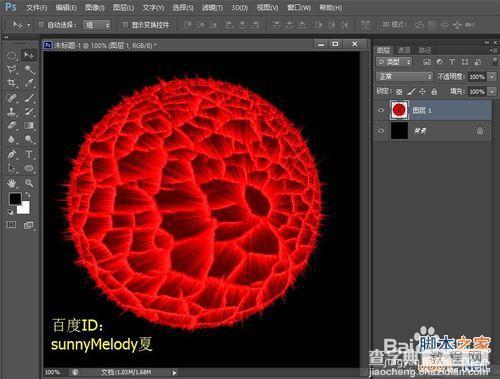Filter layers by pixel layer type

click(x=427, y=62)
